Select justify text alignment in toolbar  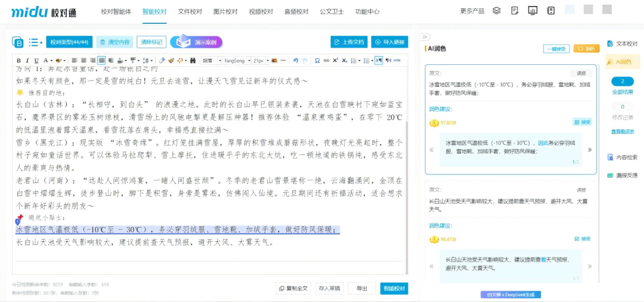[x=101, y=61]
